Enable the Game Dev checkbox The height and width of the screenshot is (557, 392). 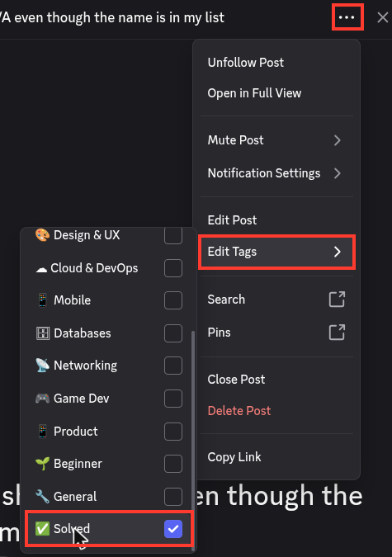173,399
